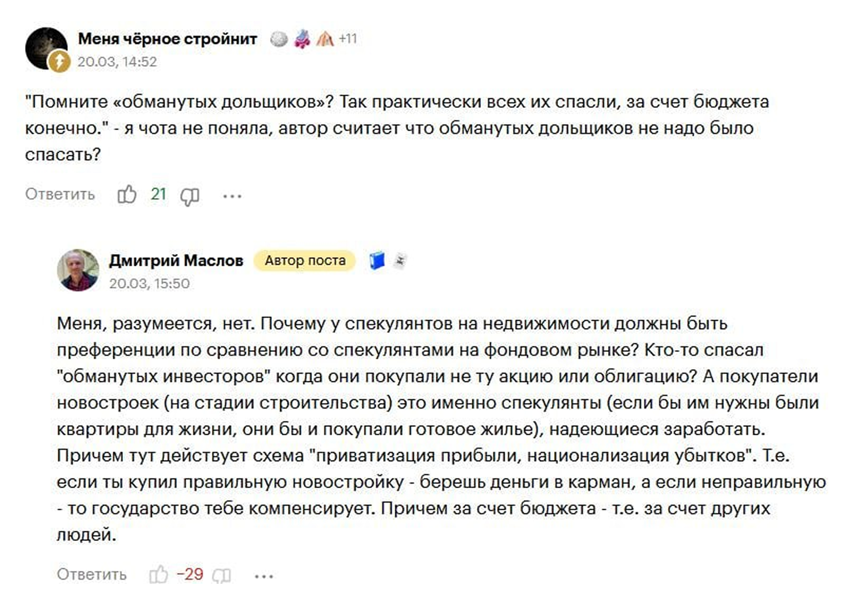Dislike the first comment with 21 likes
The image size is (845, 616).
pyautogui.click(x=190, y=196)
